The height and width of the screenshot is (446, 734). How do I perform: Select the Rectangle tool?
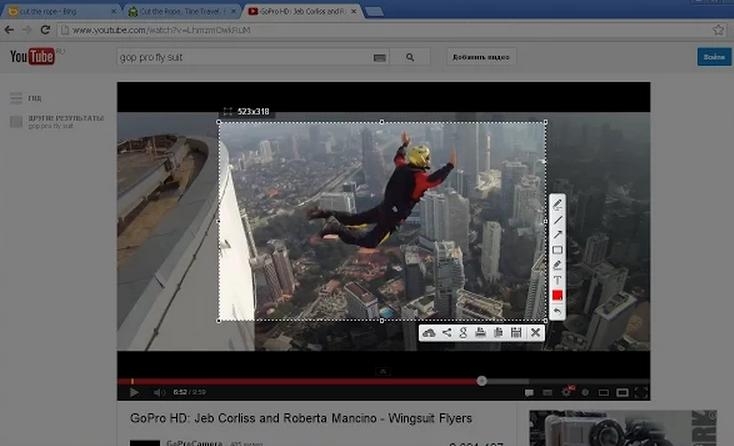557,250
